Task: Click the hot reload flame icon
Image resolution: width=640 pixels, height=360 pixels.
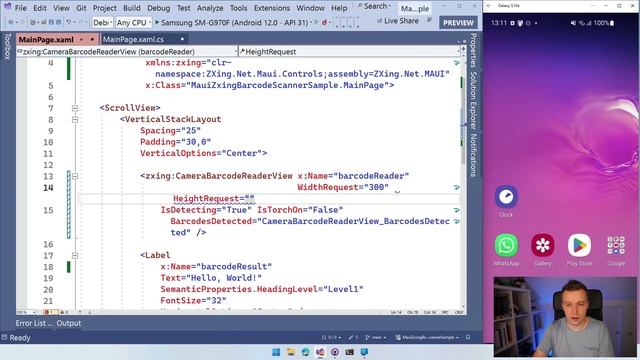Action: coord(325,22)
